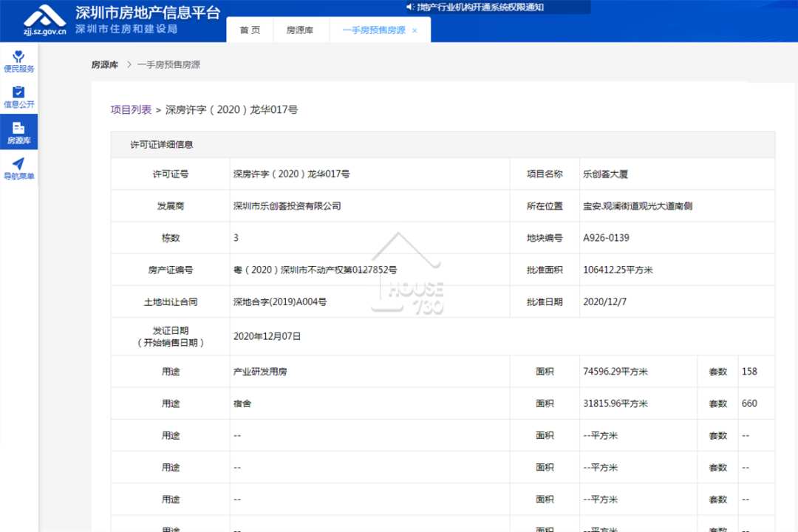This screenshot has height=532, width=798.
Task: Click 栋数 value 3
Action: 236,238
